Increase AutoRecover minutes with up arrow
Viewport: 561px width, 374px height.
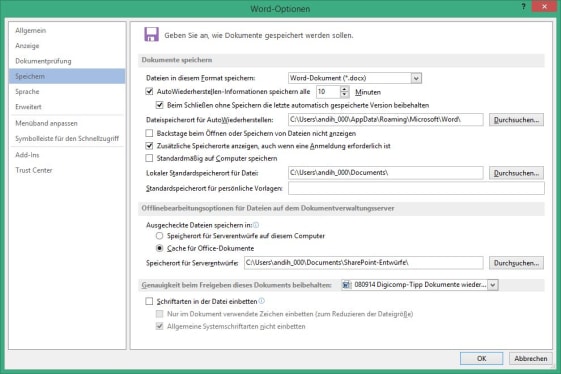click(x=344, y=89)
